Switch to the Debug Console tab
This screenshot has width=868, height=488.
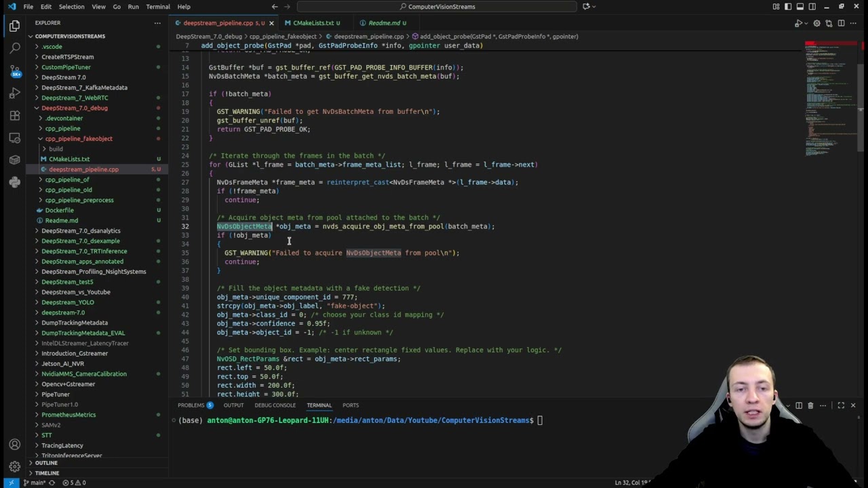pyautogui.click(x=275, y=405)
